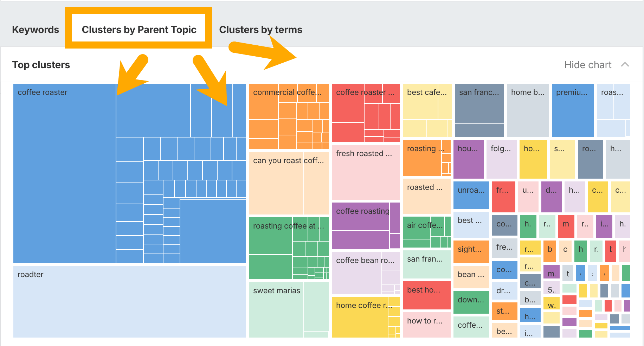Open the Clusters by Parent Topic tab
This screenshot has width=644, height=346.
pyautogui.click(x=139, y=30)
